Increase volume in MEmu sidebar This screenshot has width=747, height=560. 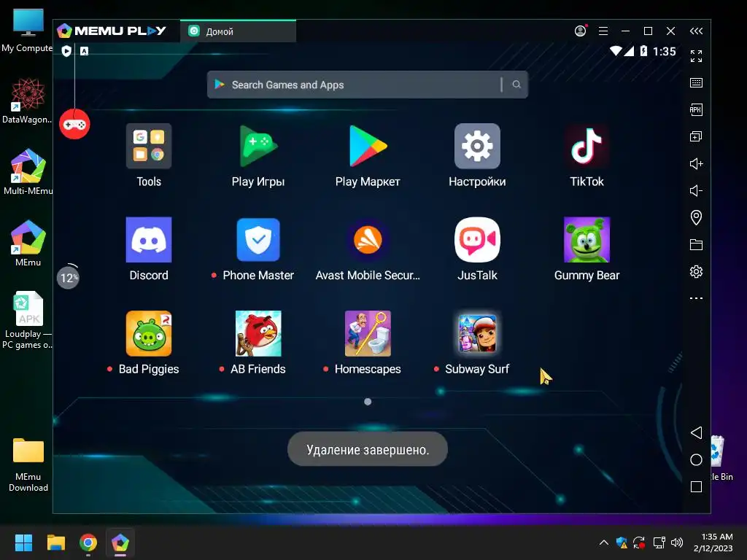[696, 164]
